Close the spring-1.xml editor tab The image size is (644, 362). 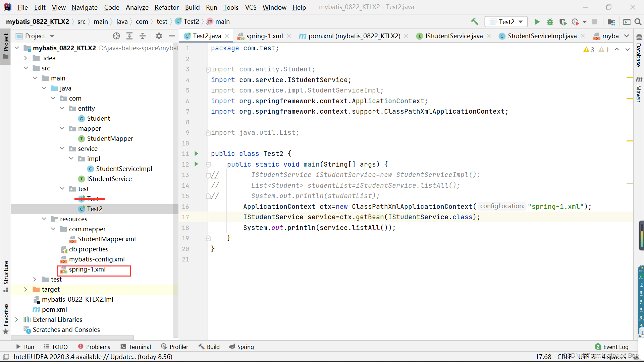289,36
